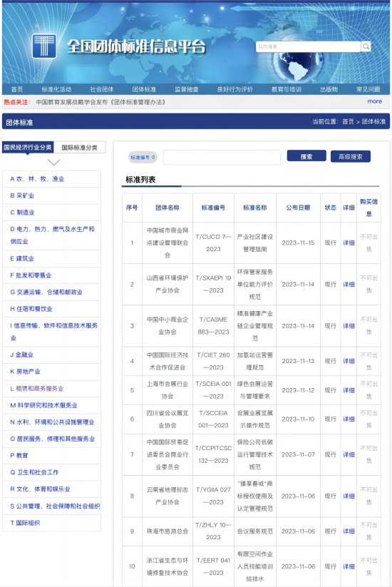Click the magnifier search icon in header

pyautogui.click(x=366, y=46)
